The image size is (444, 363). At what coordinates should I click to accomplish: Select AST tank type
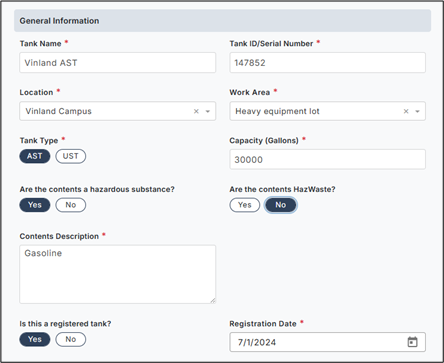coord(35,156)
